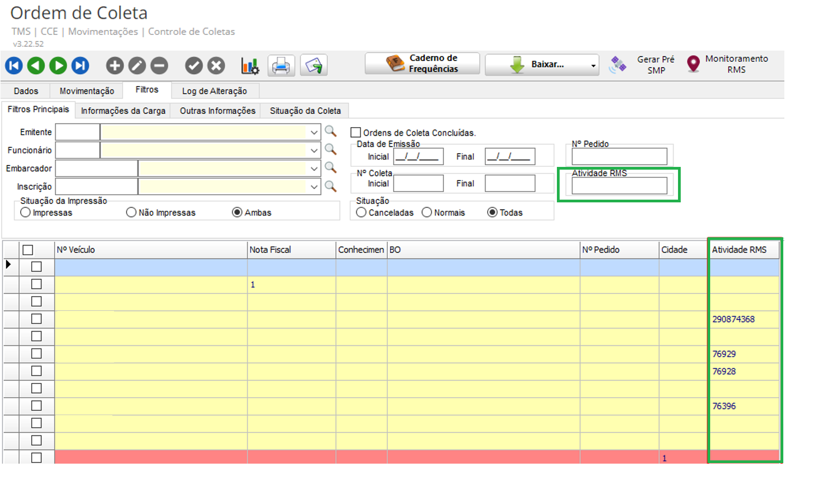Viewport: 834px width, 504px height.
Task: Click the pencil edit record icon
Action: 137,66
